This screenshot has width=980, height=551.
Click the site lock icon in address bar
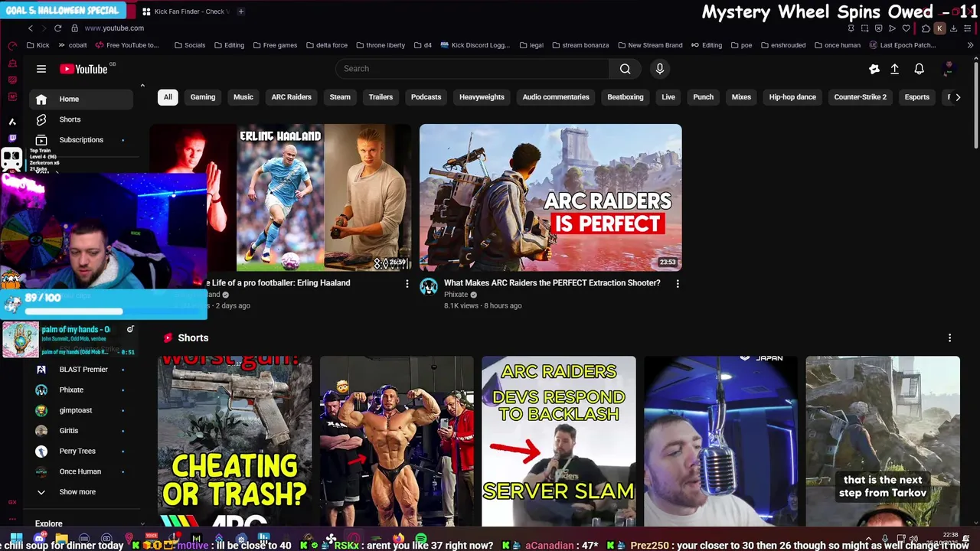pos(74,28)
